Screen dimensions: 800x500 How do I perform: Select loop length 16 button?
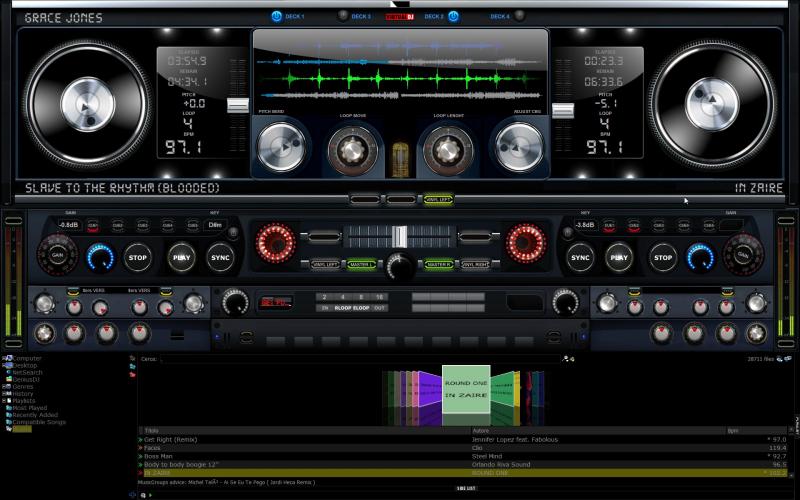click(x=379, y=297)
